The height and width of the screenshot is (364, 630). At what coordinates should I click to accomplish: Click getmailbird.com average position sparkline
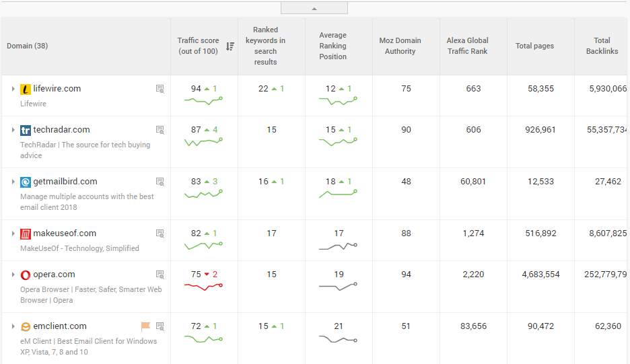tap(338, 194)
